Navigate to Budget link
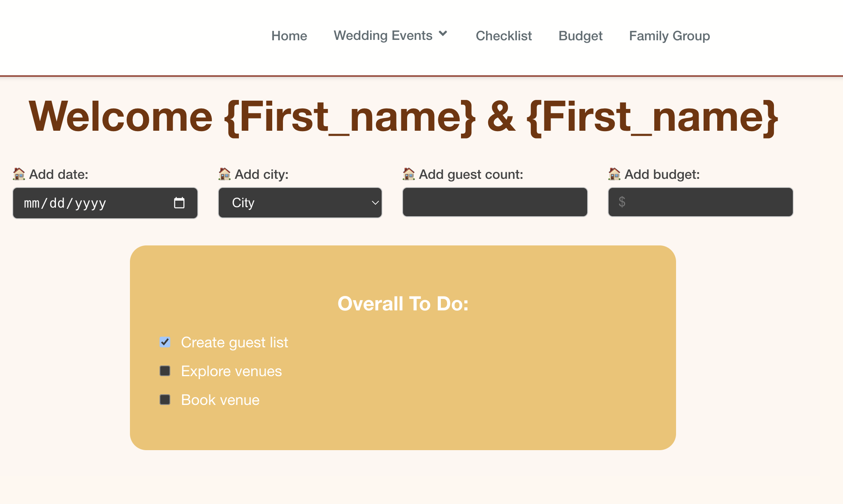This screenshot has height=504, width=843. click(580, 36)
